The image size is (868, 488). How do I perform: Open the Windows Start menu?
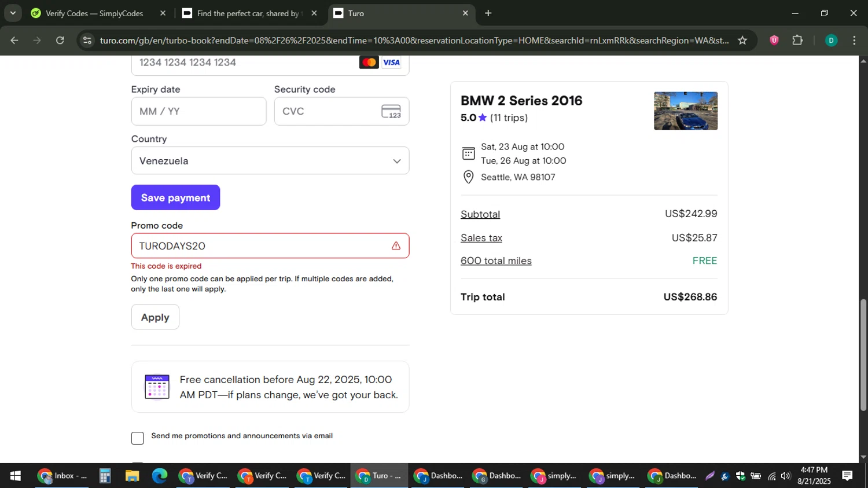(x=16, y=476)
